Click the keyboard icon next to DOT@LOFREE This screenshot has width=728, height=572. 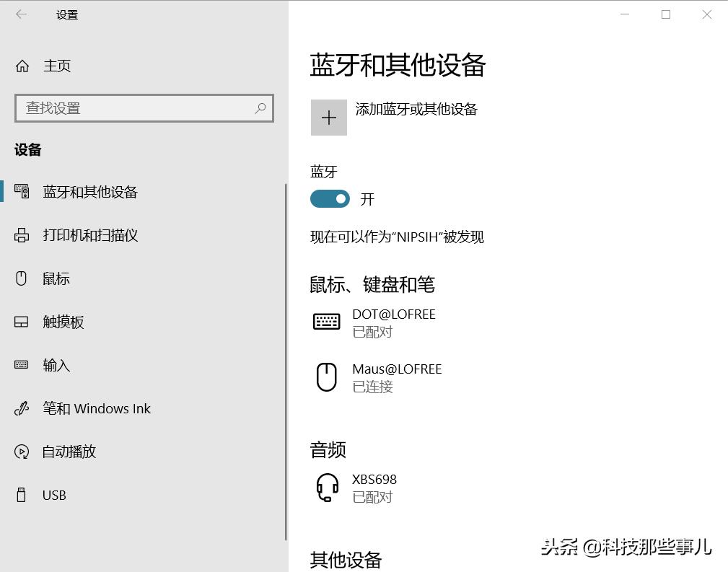click(326, 322)
